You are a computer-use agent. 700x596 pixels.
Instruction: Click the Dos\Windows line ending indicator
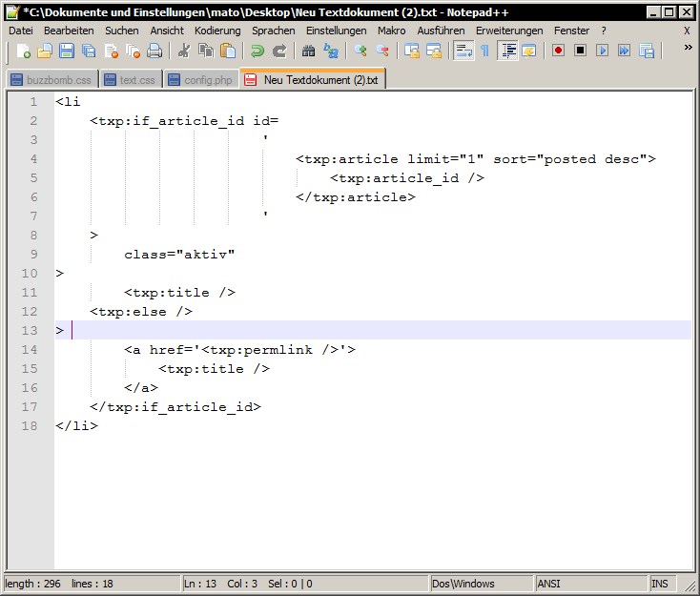(x=463, y=584)
